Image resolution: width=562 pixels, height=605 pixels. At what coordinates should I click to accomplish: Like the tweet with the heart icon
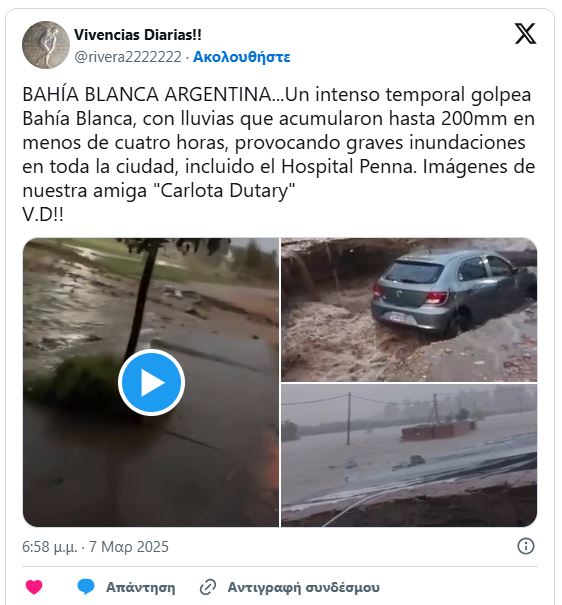coord(34,587)
